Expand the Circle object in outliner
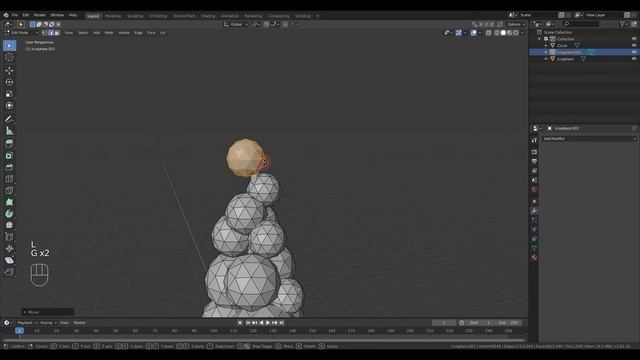This screenshot has width=640, height=360. [x=546, y=45]
